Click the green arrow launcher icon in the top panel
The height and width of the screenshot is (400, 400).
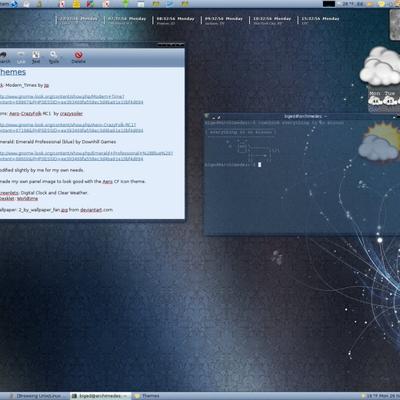click(126, 4)
